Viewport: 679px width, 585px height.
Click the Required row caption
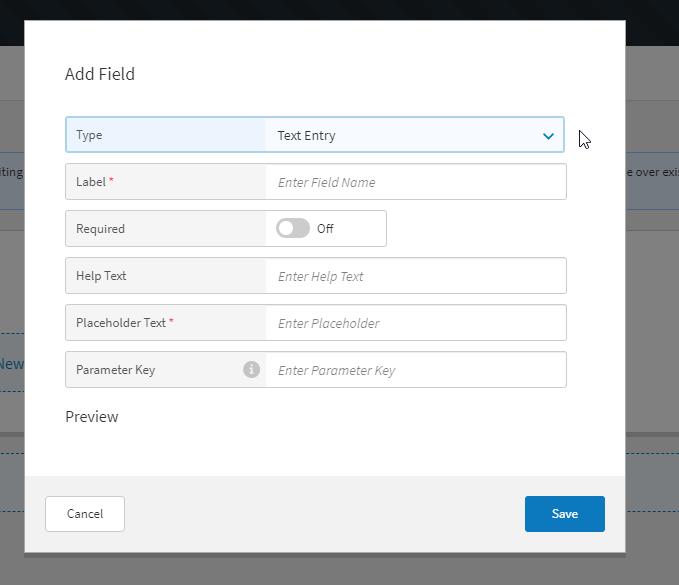tap(100, 229)
